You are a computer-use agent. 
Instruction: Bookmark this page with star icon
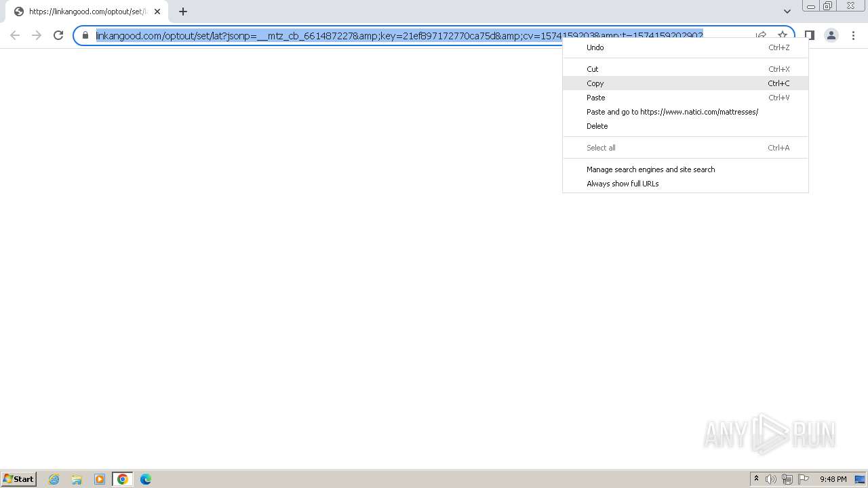click(783, 35)
